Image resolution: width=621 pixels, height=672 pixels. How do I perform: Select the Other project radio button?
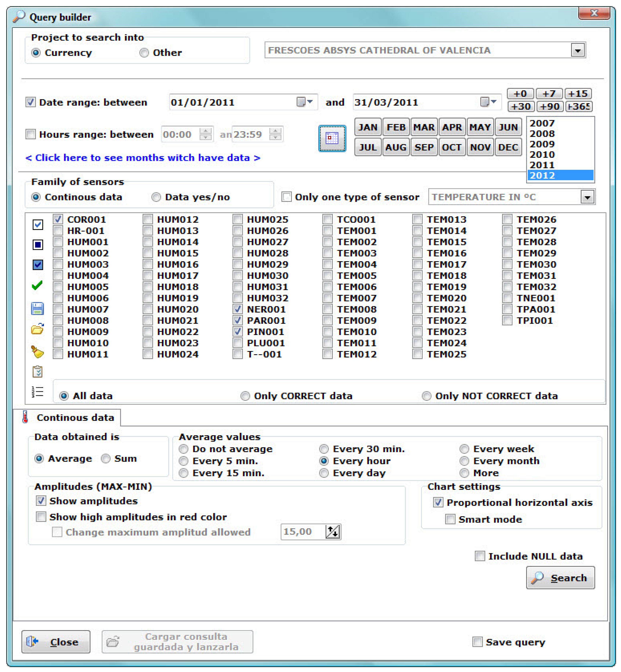point(144,53)
